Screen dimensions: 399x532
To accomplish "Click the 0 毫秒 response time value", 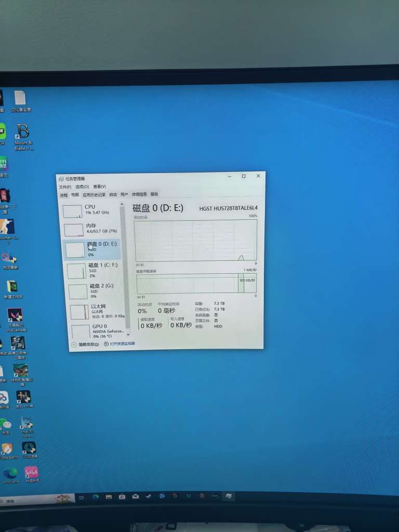I will tap(167, 311).
